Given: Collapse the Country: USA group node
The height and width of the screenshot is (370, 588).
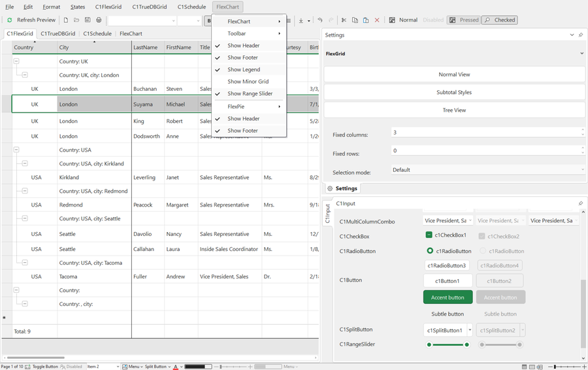Looking at the screenshot, I should [16, 149].
